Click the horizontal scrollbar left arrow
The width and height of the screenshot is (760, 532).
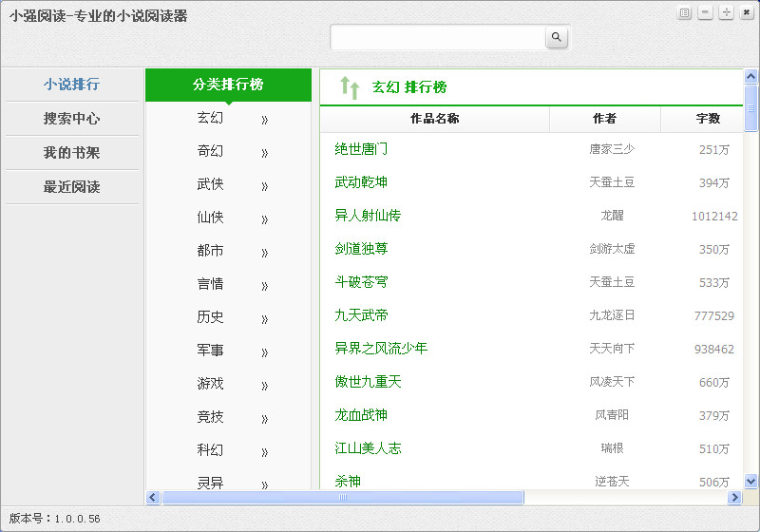coord(153,498)
